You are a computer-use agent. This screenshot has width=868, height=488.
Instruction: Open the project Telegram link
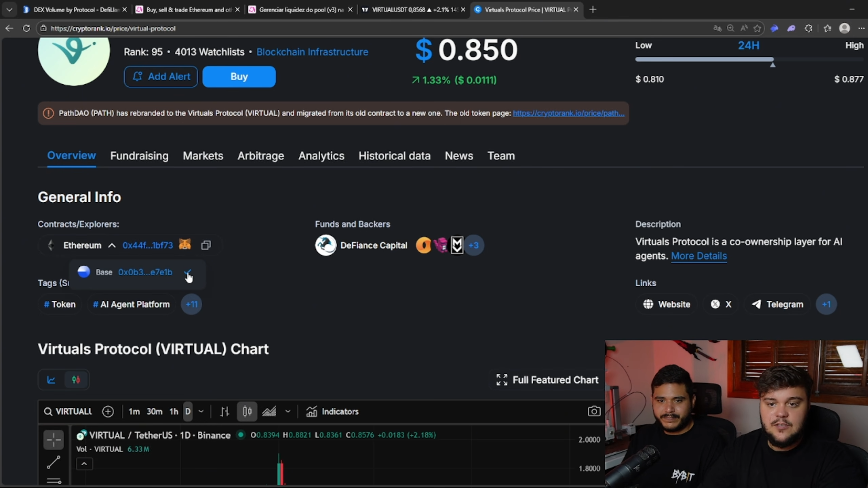777,304
